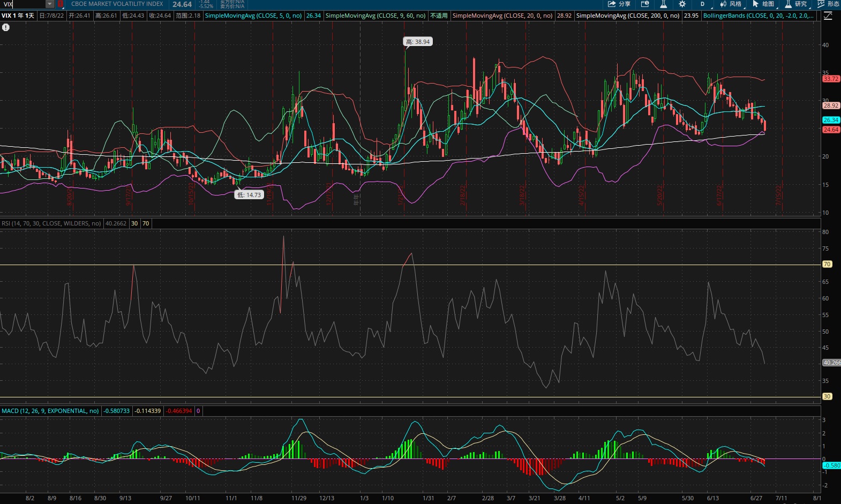Image resolution: width=841 pixels, height=504 pixels.
Task: Click the RSI 70 overbought level tag
Action: click(827, 264)
